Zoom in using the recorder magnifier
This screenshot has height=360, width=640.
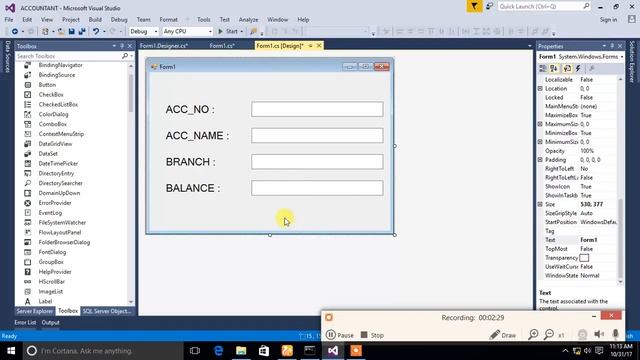[x=533, y=335]
